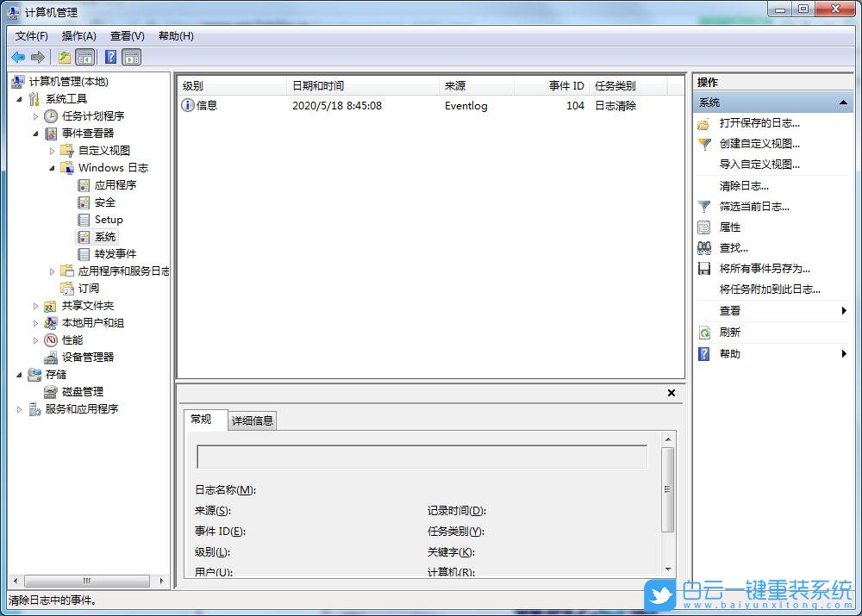Click the 清除日志 action link
The width and height of the screenshot is (862, 616).
click(743, 185)
